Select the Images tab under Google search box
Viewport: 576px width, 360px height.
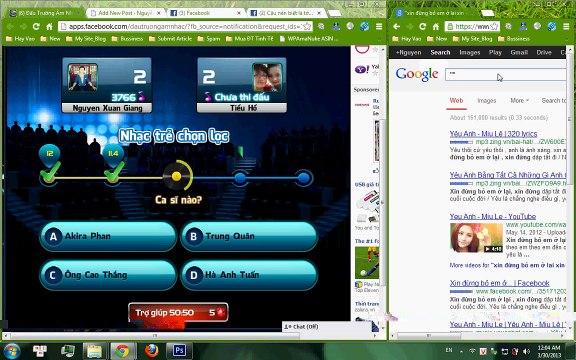(487, 100)
